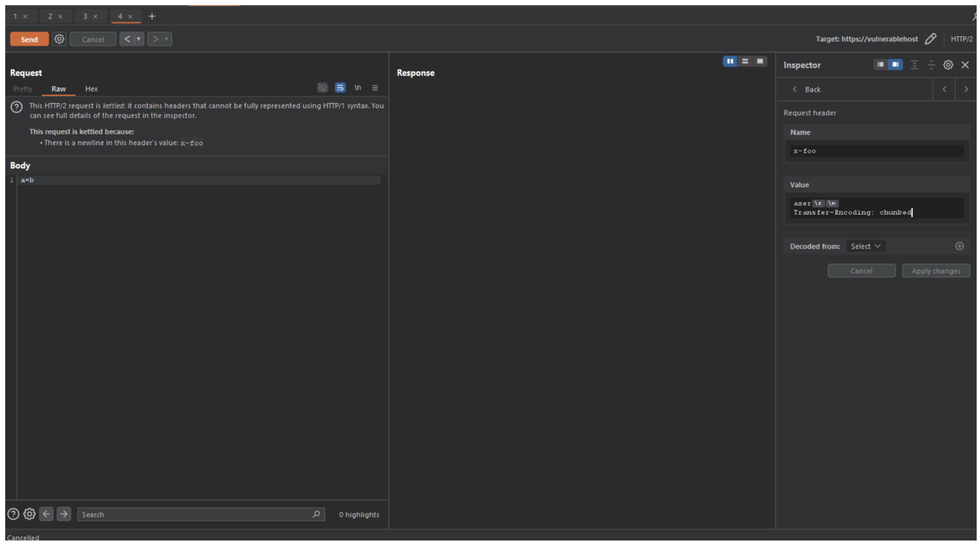The width and height of the screenshot is (980, 542).
Task: Open previous request history dropdown arrow
Action: point(139,39)
